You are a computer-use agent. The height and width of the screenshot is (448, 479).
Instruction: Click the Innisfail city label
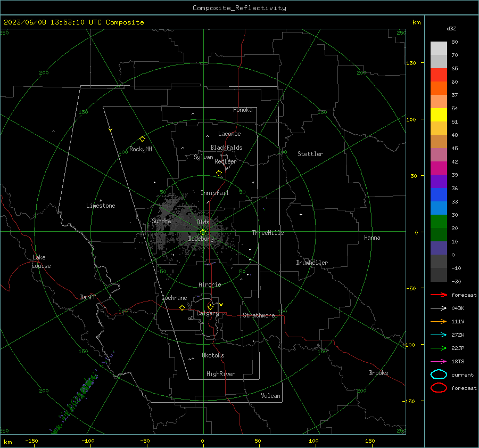pyautogui.click(x=214, y=193)
